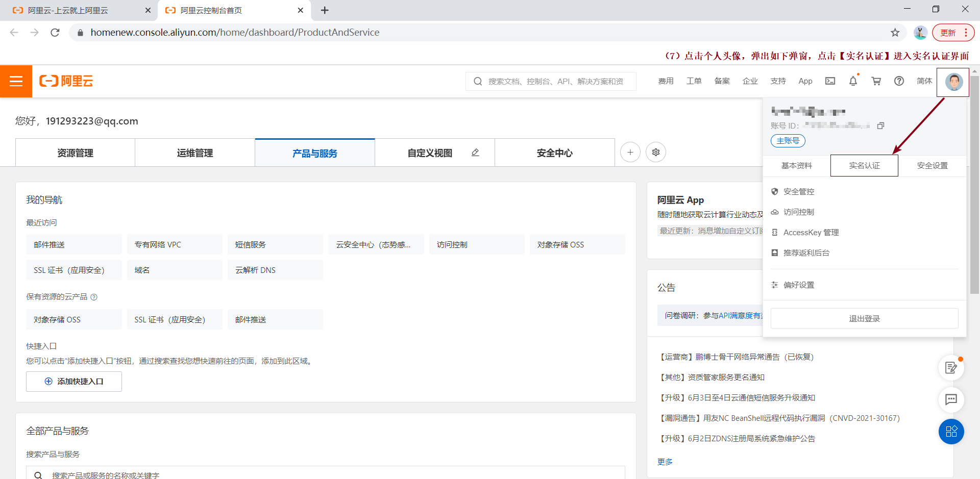Viewport: 980px width, 479px height.
Task: Open dashboard settings gear
Action: pos(656,152)
